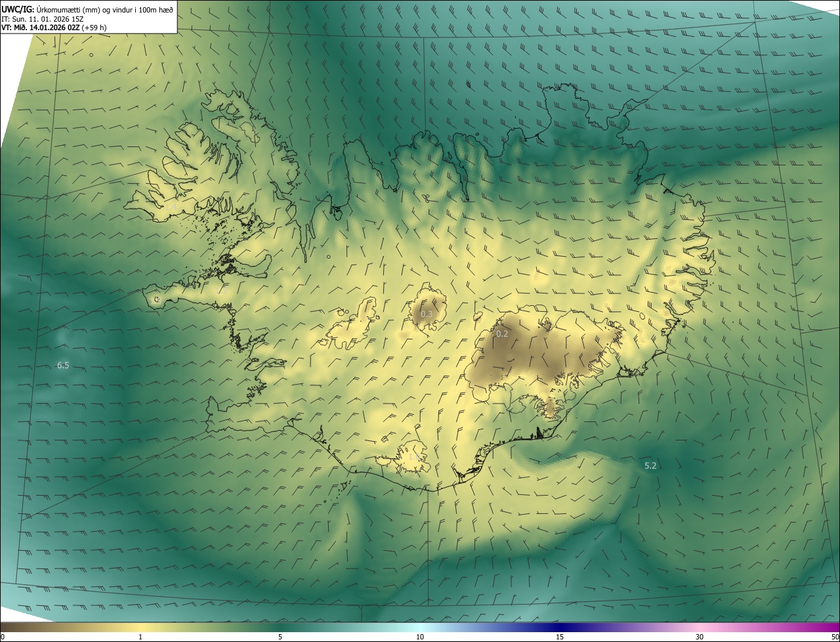Click the "30" tick label on the colorbar

click(x=700, y=637)
